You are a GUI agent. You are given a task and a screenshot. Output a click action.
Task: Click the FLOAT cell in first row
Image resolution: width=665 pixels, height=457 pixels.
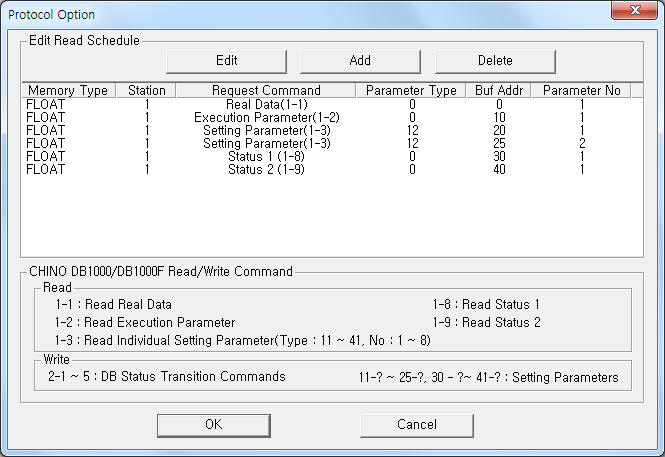click(x=46, y=104)
